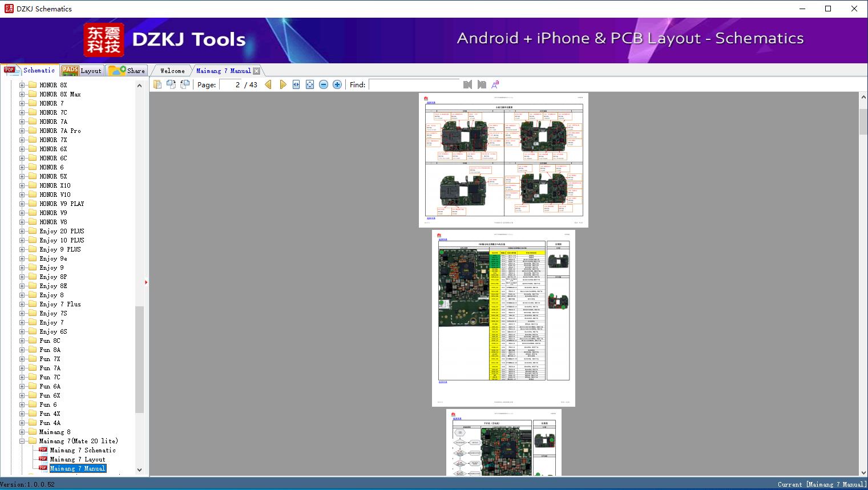Click the DZKJ red logo in banner

[x=104, y=40]
